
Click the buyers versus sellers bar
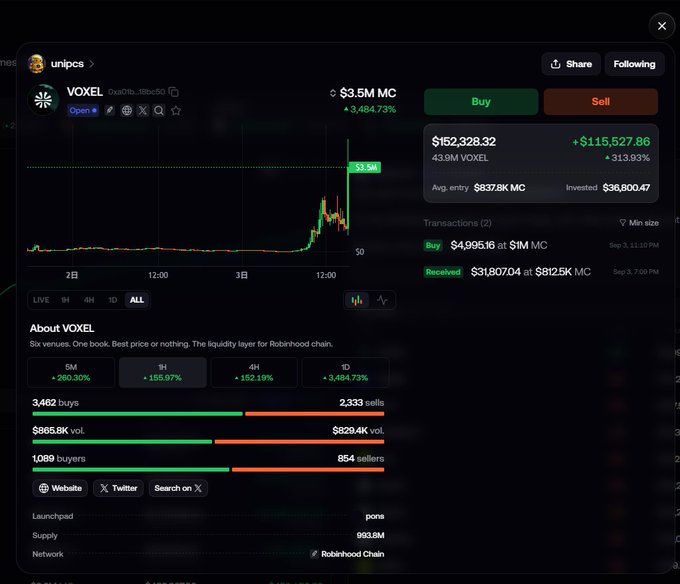pos(208,470)
